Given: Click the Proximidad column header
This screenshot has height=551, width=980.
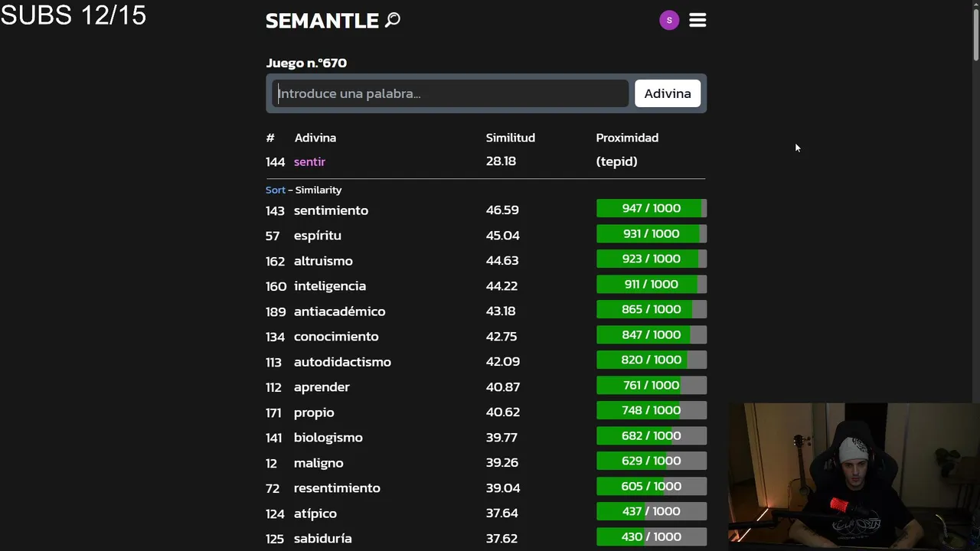Looking at the screenshot, I should pos(627,138).
